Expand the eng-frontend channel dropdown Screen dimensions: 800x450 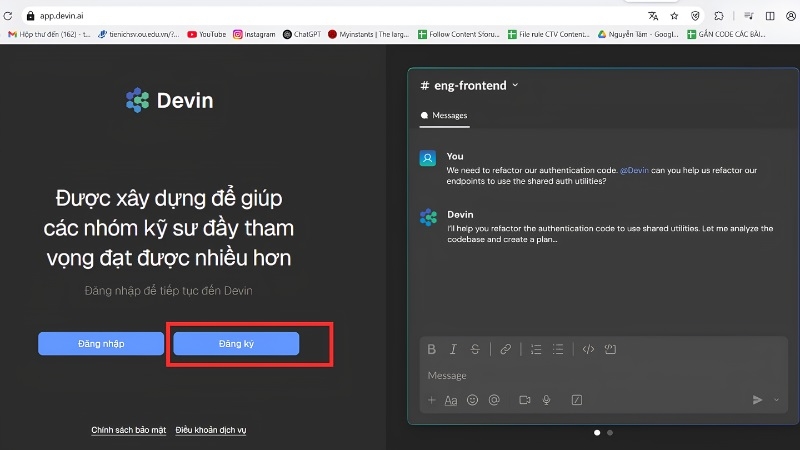(515, 85)
